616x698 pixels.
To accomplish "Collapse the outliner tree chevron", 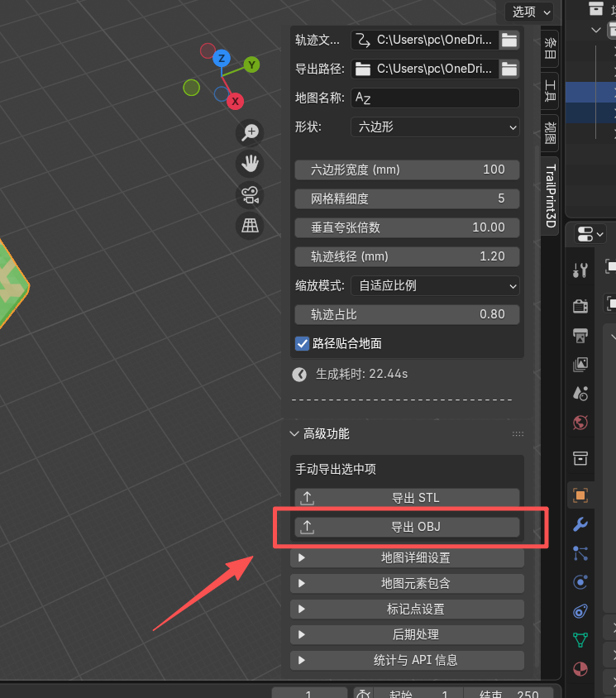I will [596, 30].
